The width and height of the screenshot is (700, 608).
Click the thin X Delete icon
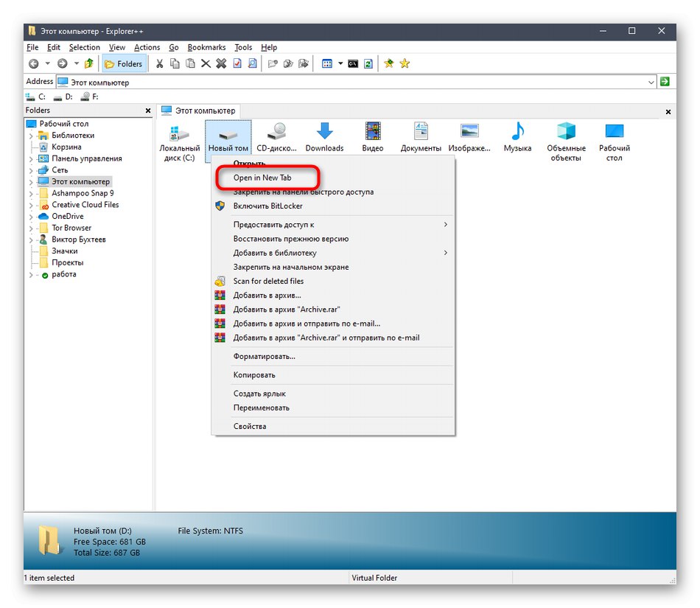pos(206,64)
